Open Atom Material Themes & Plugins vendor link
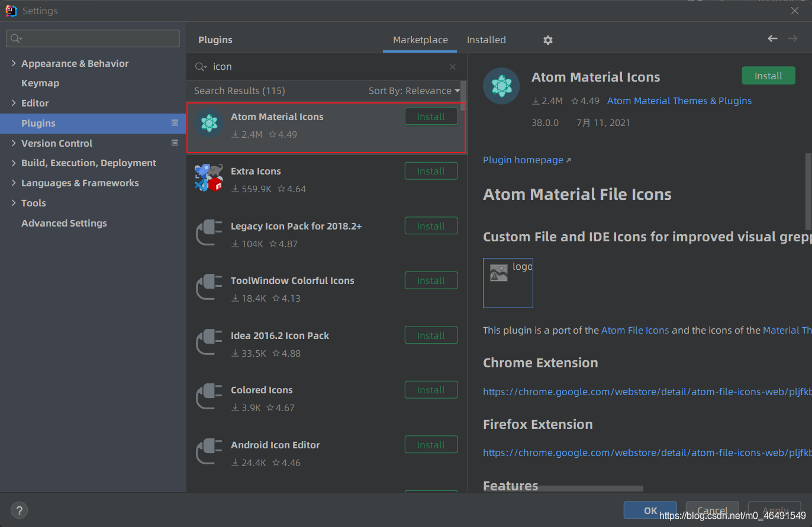Screen dimensions: 812x527 coord(679,101)
